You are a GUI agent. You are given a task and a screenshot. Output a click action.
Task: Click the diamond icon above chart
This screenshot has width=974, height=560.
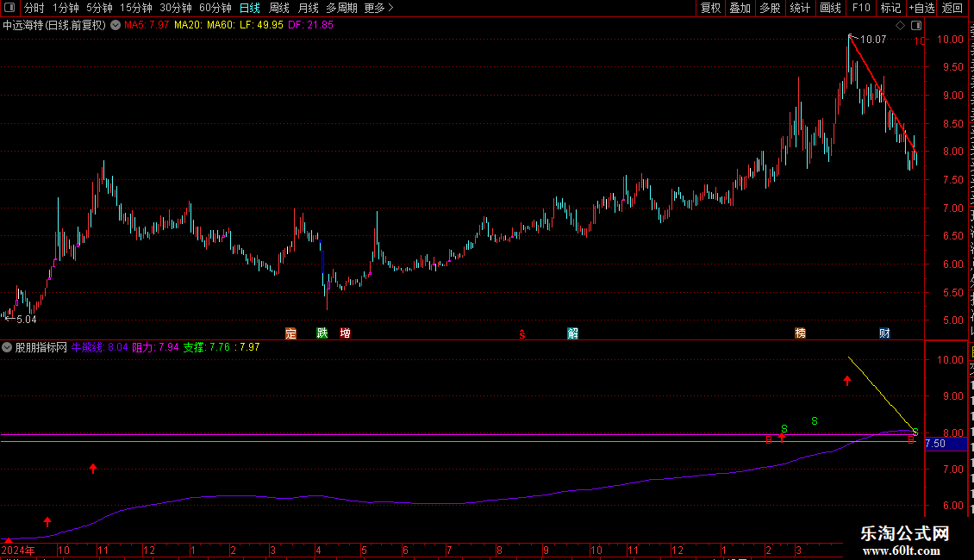(900, 26)
